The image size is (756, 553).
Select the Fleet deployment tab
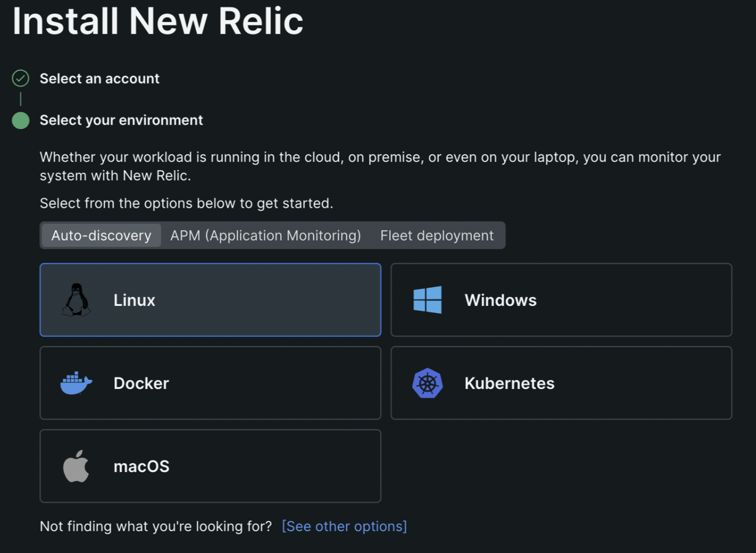point(437,236)
